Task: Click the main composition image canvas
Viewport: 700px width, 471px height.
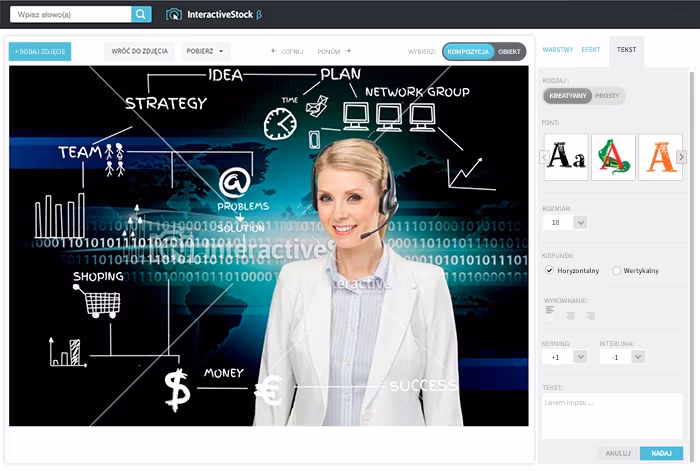Action: coord(269,246)
